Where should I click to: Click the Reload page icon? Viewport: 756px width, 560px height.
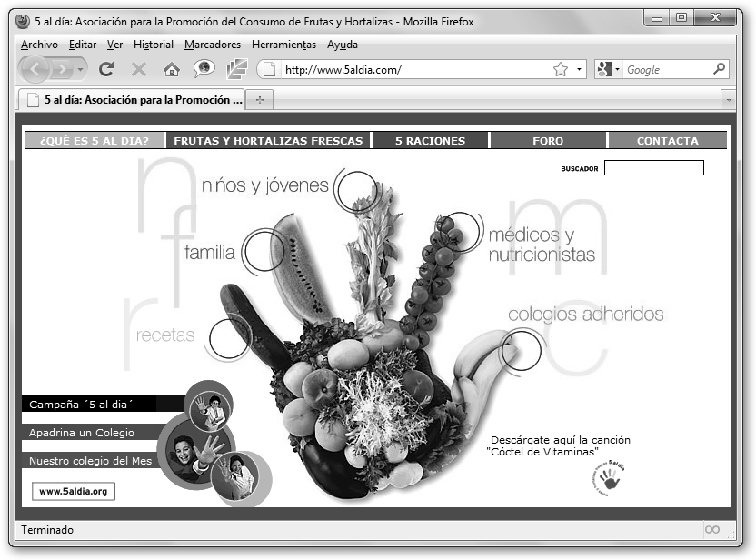106,69
